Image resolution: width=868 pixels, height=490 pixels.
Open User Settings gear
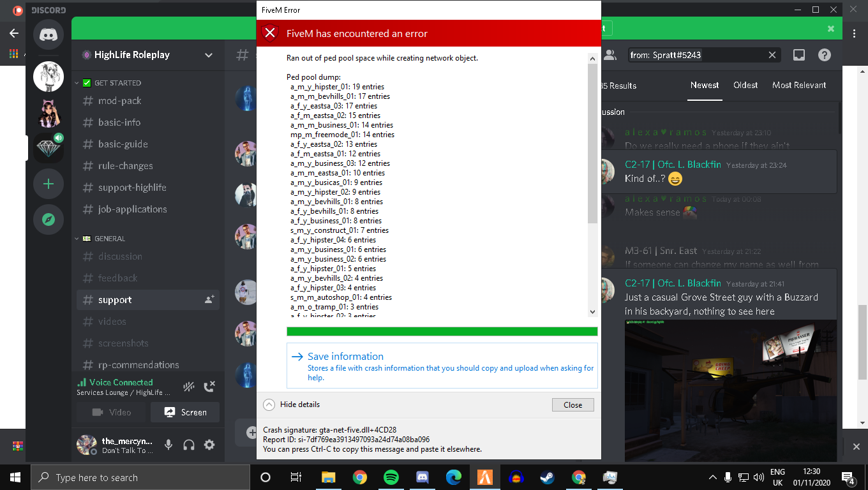pos(209,445)
